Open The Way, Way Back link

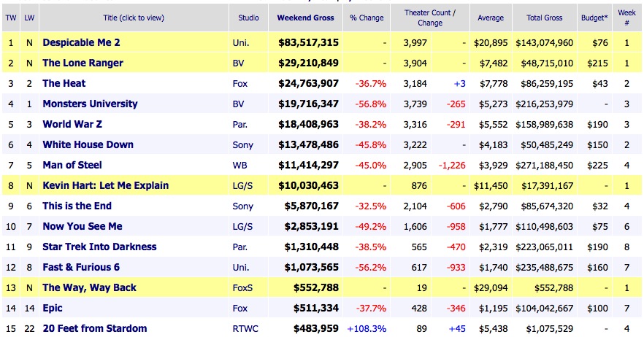(x=89, y=287)
